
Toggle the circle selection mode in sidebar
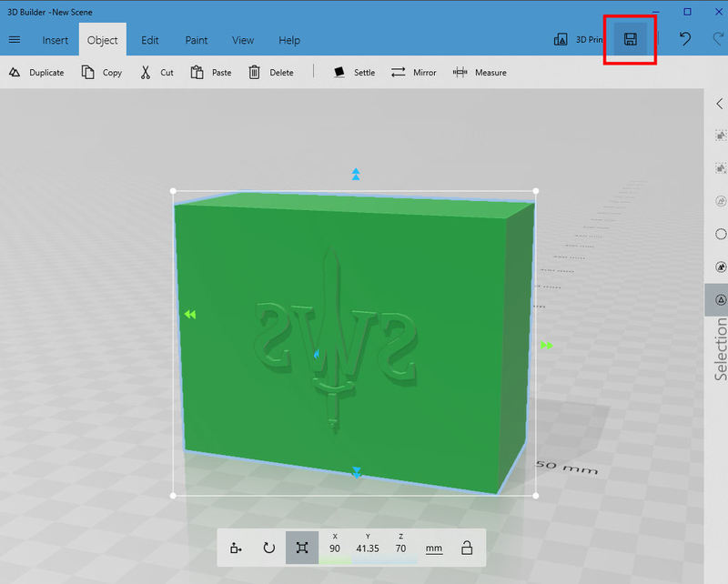720,234
